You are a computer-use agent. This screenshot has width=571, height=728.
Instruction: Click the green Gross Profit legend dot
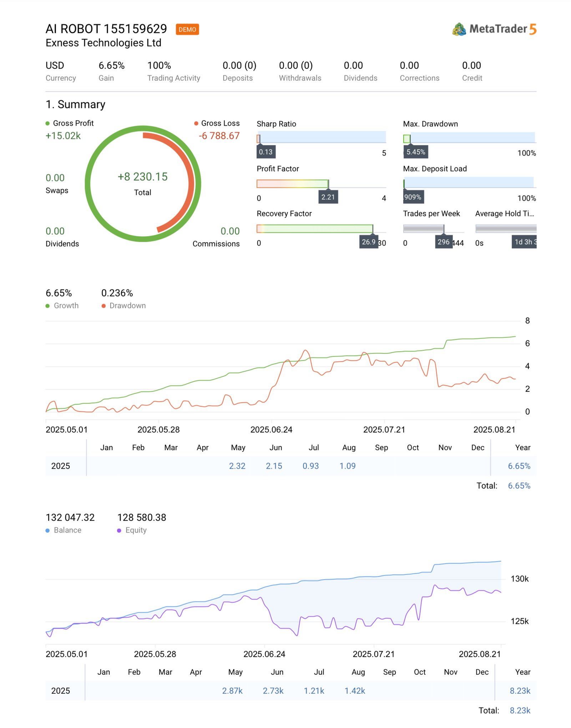(47, 124)
